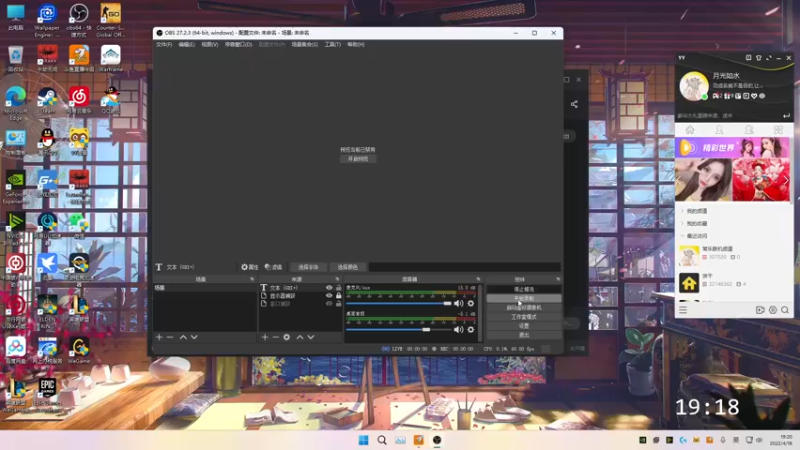Open Filters (滤镜) in source toolbar

coord(273,267)
